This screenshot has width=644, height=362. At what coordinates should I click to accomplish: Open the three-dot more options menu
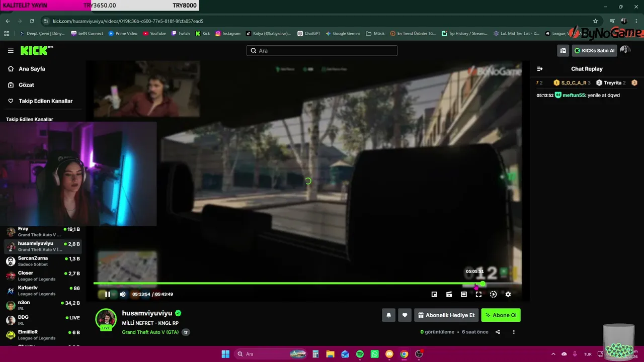tap(514, 332)
